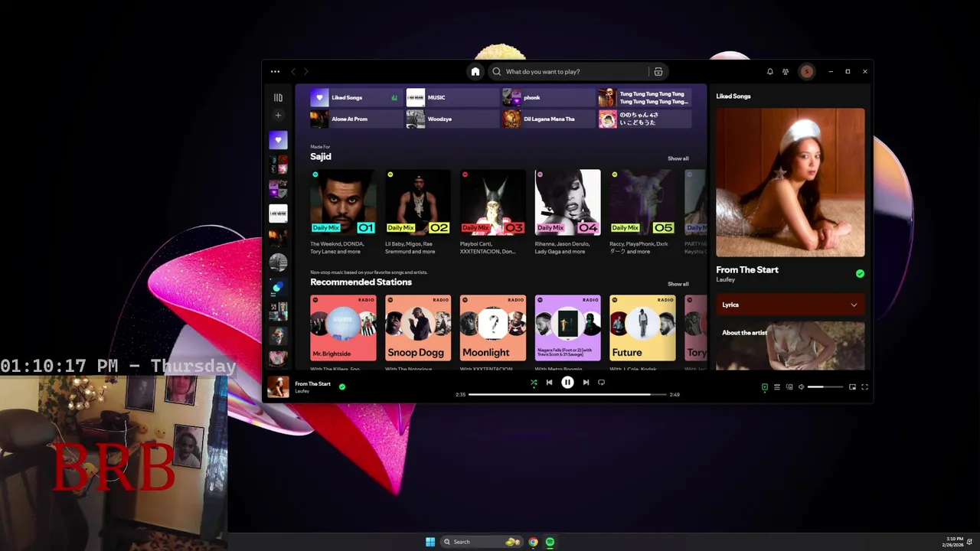980x551 pixels.
Task: Open the About the artist card
Action: pos(790,346)
